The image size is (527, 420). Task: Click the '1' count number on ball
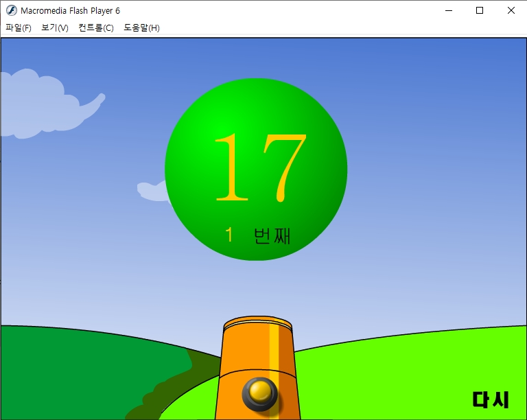click(x=229, y=235)
